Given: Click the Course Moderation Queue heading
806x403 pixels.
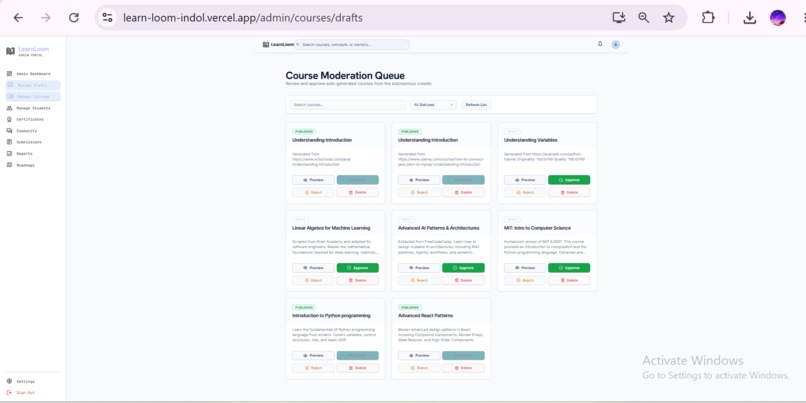Looking at the screenshot, I should click(345, 76).
